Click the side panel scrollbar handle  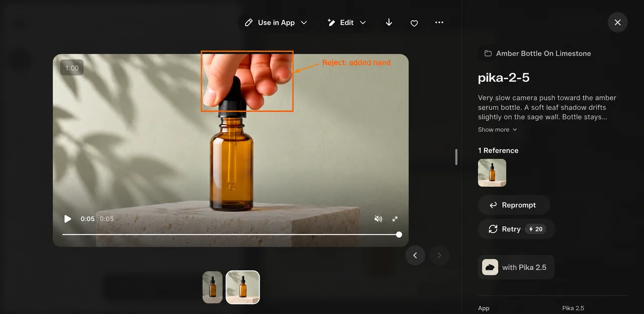click(x=456, y=157)
